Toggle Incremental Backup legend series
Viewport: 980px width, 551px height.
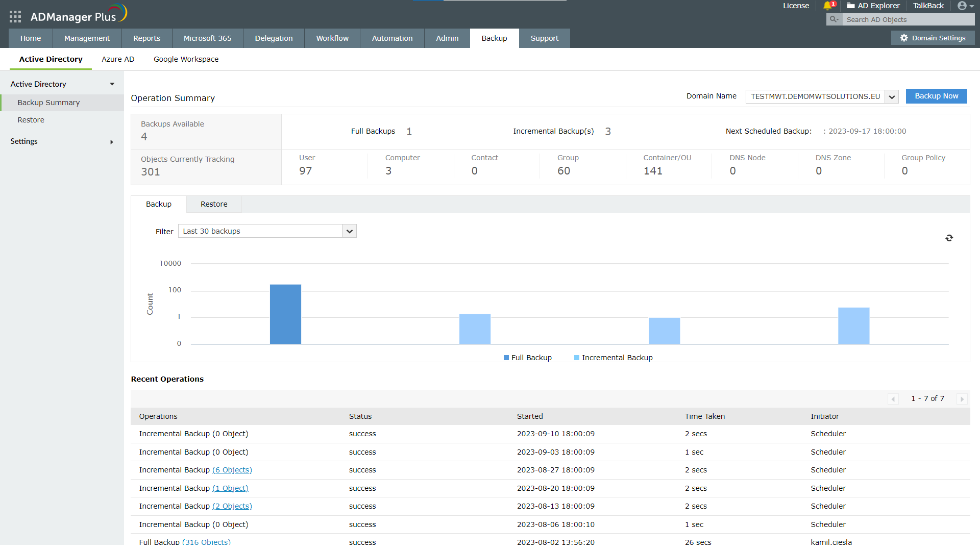(614, 358)
